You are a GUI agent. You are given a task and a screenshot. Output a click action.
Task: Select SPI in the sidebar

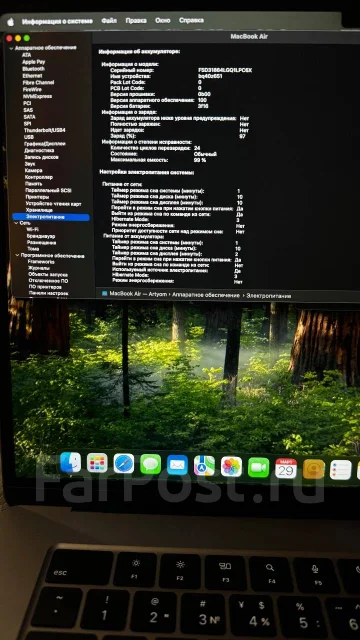click(x=28, y=123)
